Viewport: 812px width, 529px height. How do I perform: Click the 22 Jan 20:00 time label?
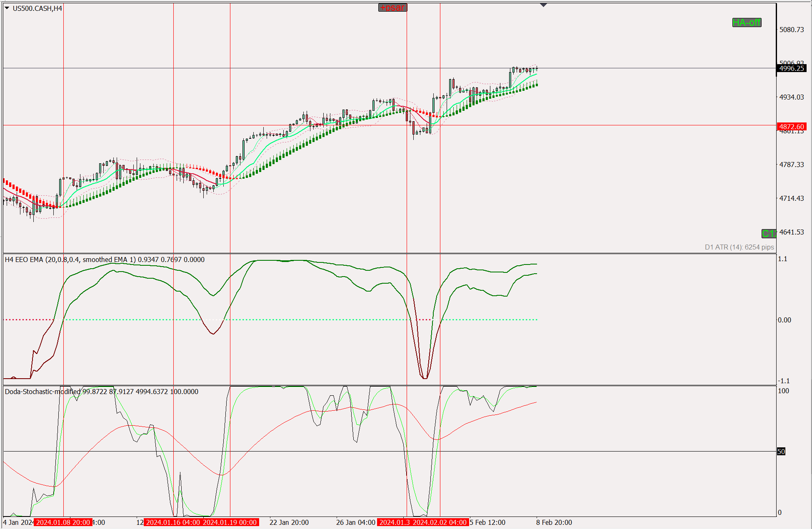[289, 522]
